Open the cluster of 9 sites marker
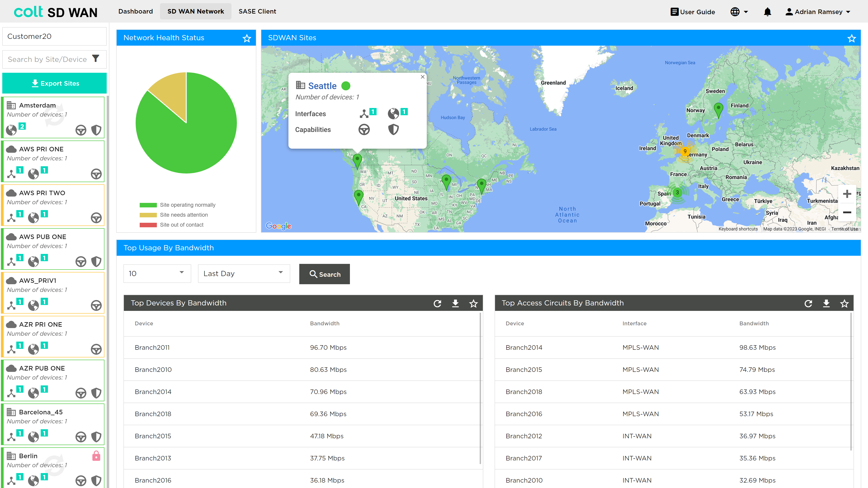868x488 pixels. (685, 151)
